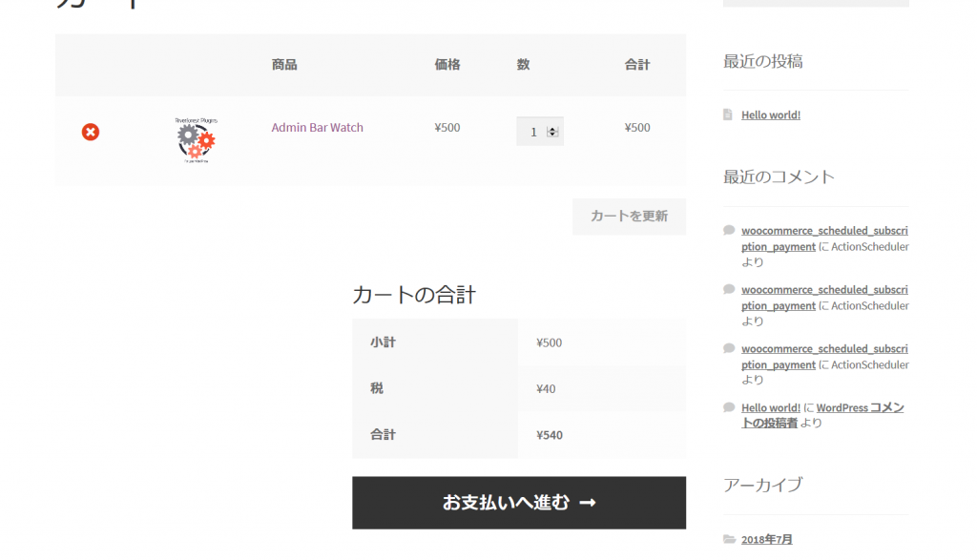Click document icon beside Hello world! post
977x560 pixels.
728,114
